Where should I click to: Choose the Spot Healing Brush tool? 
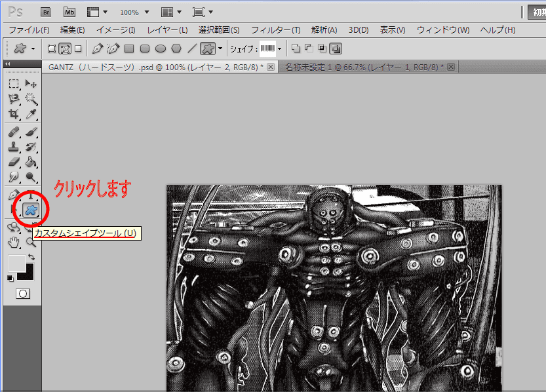pos(14,132)
